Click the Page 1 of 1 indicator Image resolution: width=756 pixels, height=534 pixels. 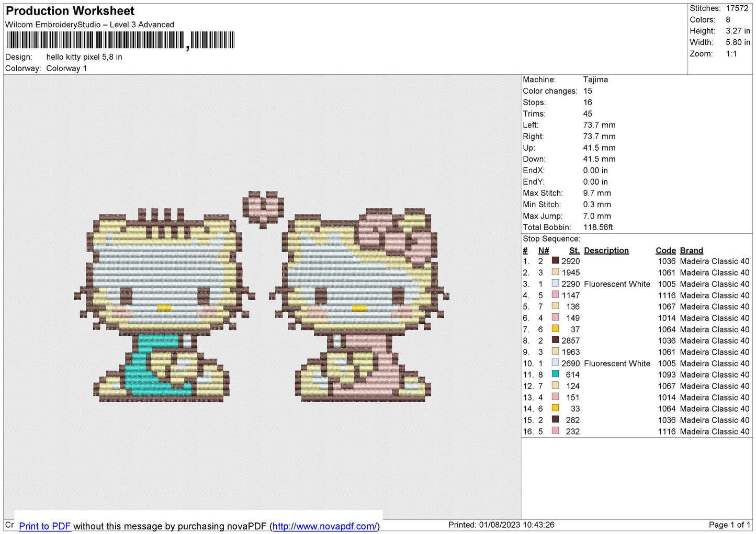click(x=729, y=525)
